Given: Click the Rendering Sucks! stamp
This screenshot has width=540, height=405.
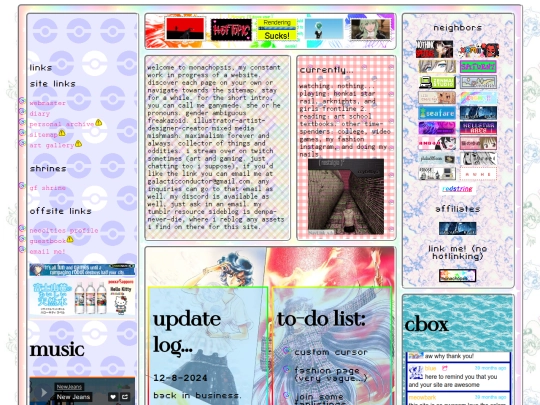Looking at the screenshot, I should click(277, 30).
